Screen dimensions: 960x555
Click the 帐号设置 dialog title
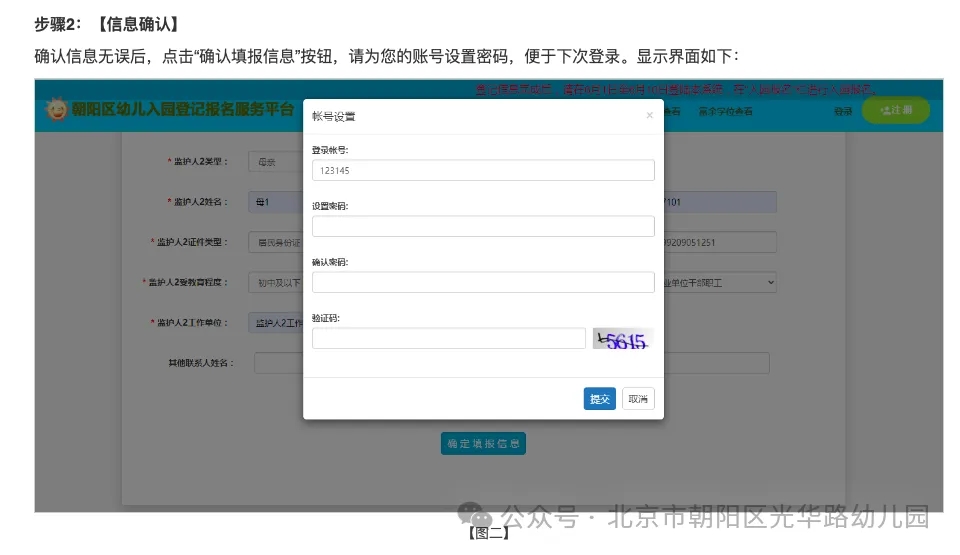point(334,116)
